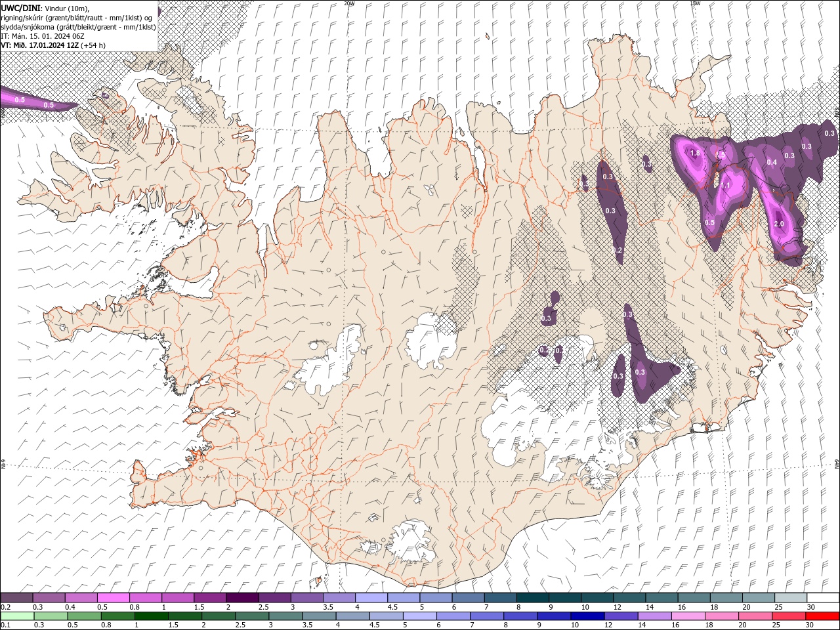Click the grey-blue 3.5 swatch, lower scale
The image size is (840, 630).
[319, 616]
